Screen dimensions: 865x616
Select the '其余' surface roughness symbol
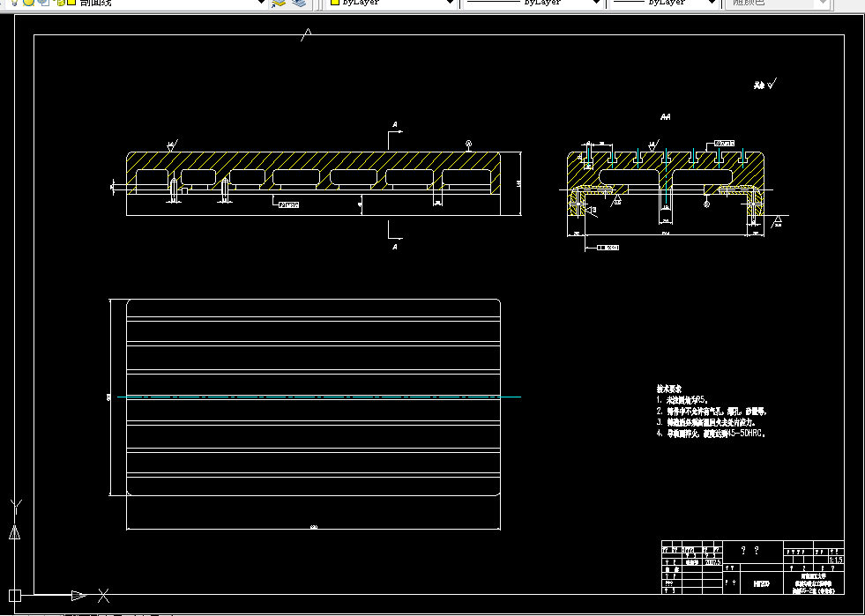point(765,85)
